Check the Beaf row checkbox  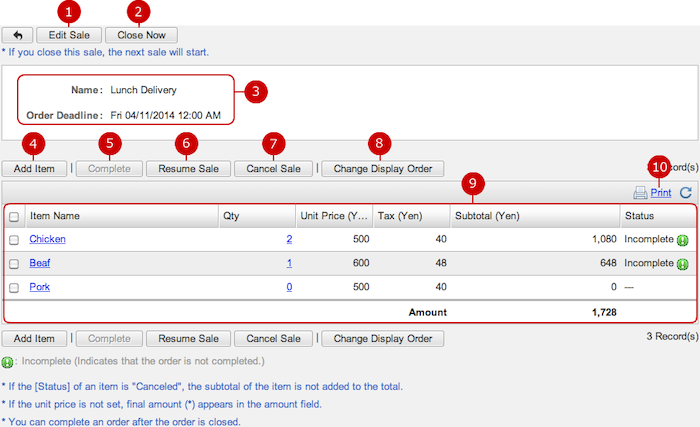14,264
